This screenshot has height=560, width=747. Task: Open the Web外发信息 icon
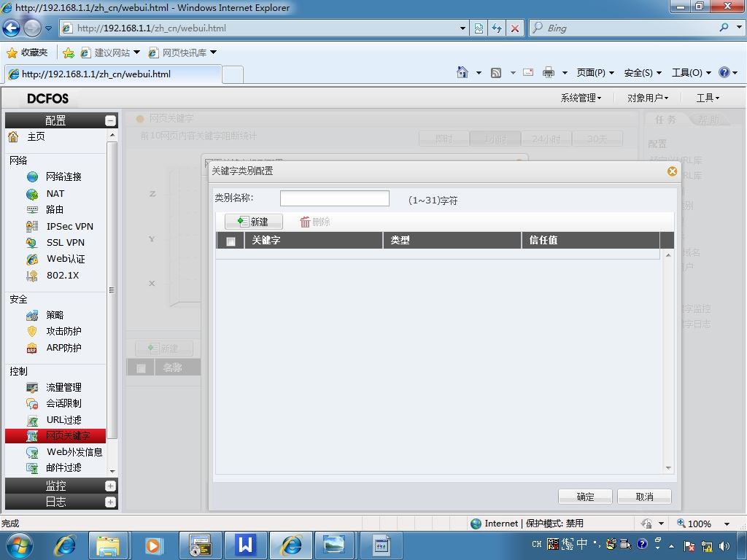pos(32,452)
